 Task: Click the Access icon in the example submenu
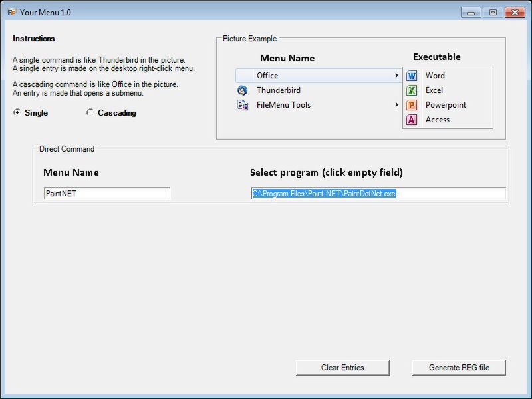[412, 120]
